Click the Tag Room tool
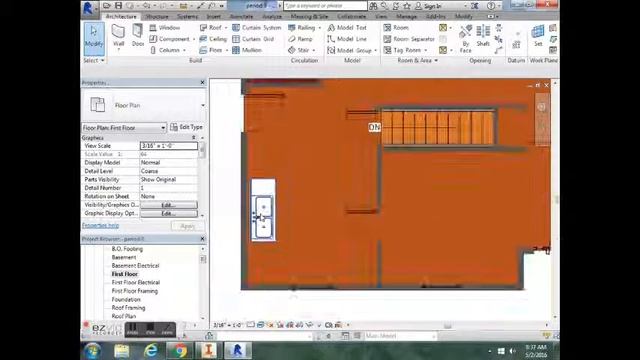Screen dimensions: 640x360 (x=402, y=50)
